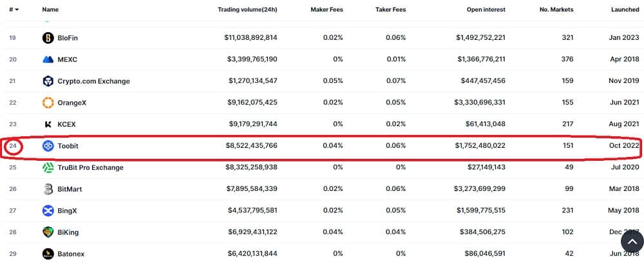Open the TruBit Pro Exchange link

point(90,167)
